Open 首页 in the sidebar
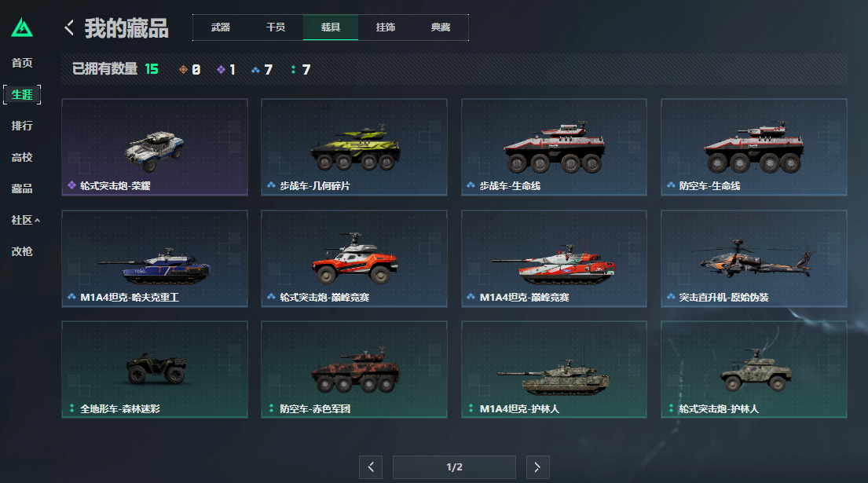 click(x=22, y=63)
